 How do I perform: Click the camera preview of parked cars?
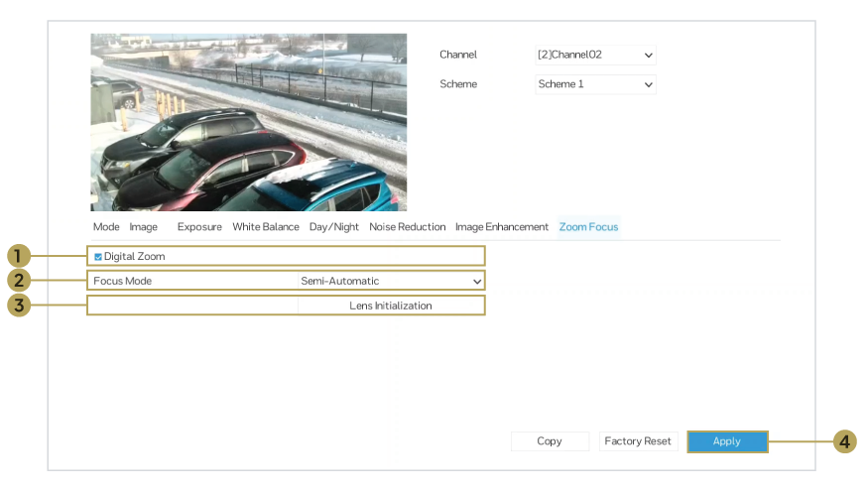[x=249, y=122]
